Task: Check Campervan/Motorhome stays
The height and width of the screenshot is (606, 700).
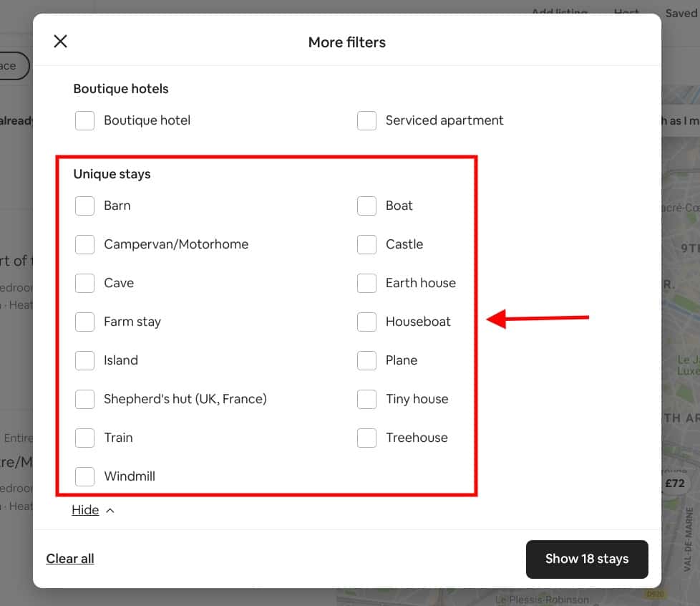Action: pos(84,244)
